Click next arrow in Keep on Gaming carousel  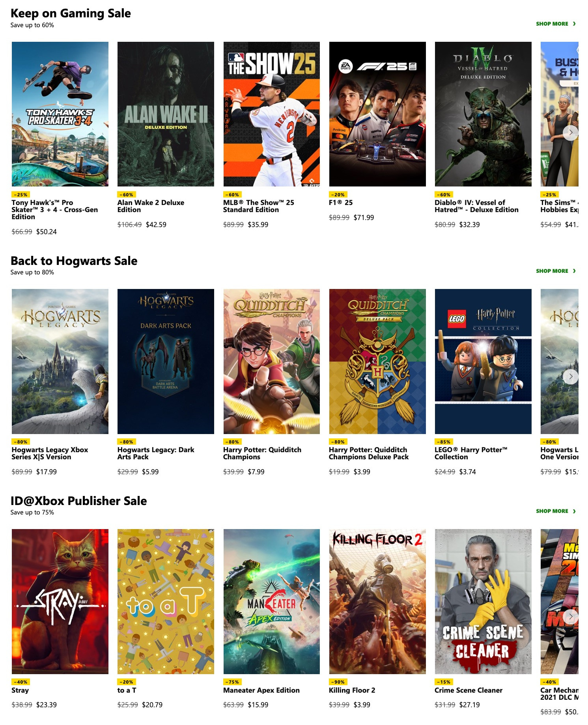click(570, 132)
